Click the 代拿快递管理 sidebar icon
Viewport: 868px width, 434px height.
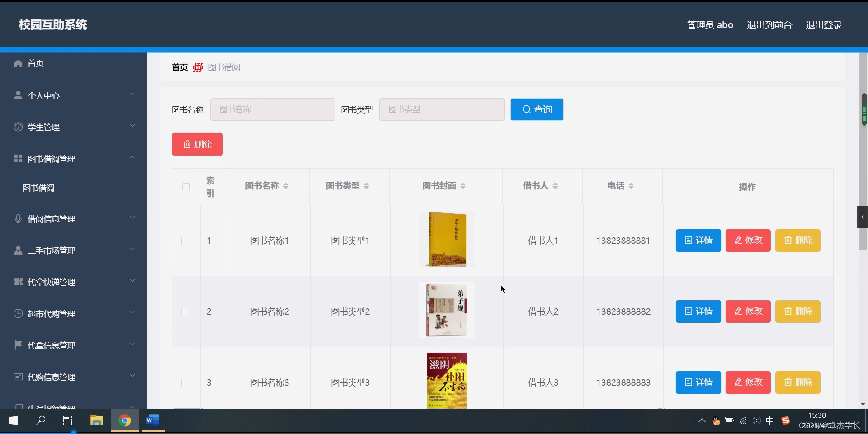point(18,282)
